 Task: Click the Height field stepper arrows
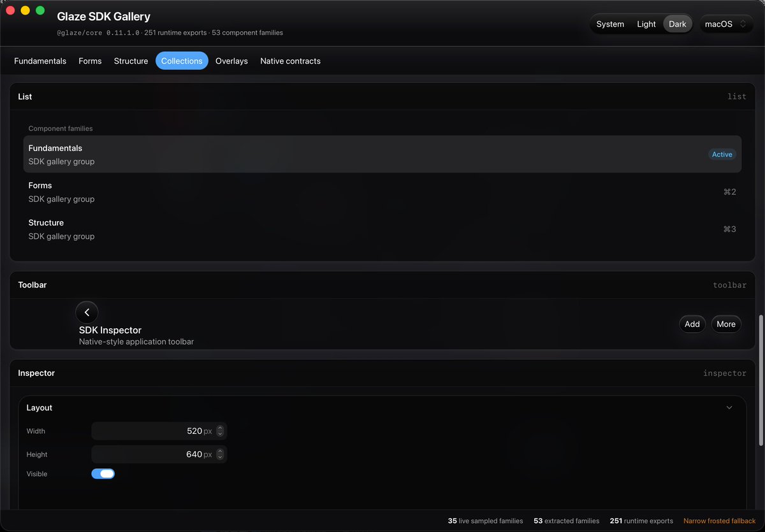click(220, 454)
